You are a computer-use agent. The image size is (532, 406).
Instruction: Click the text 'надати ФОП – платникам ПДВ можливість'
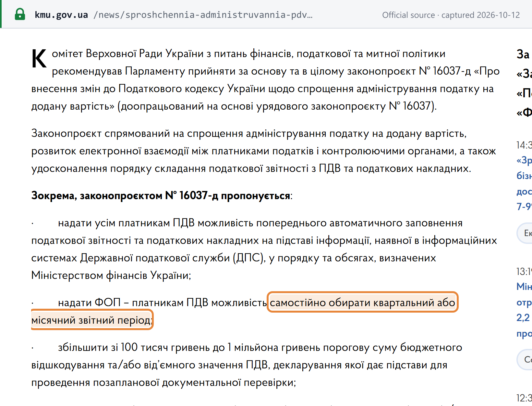tap(162, 303)
